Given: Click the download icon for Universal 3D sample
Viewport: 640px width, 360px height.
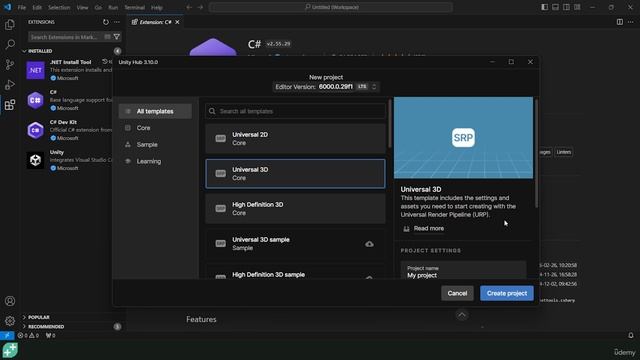Looking at the screenshot, I should 369,244.
